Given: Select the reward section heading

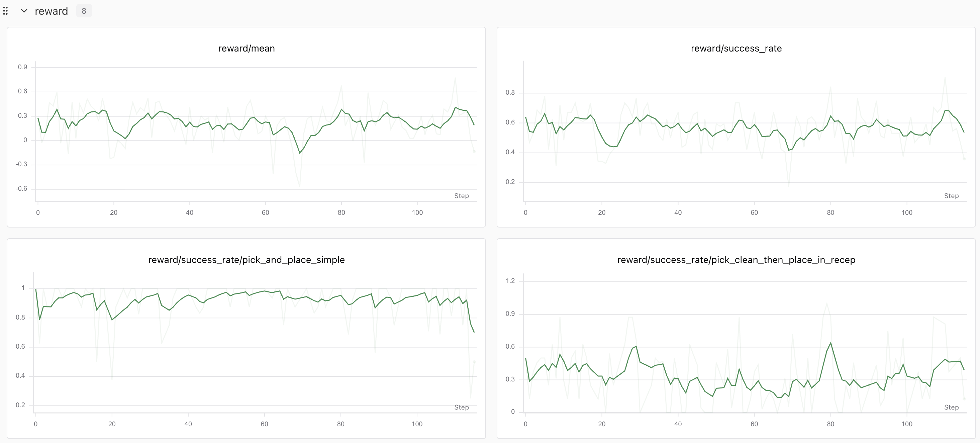Looking at the screenshot, I should (x=52, y=11).
